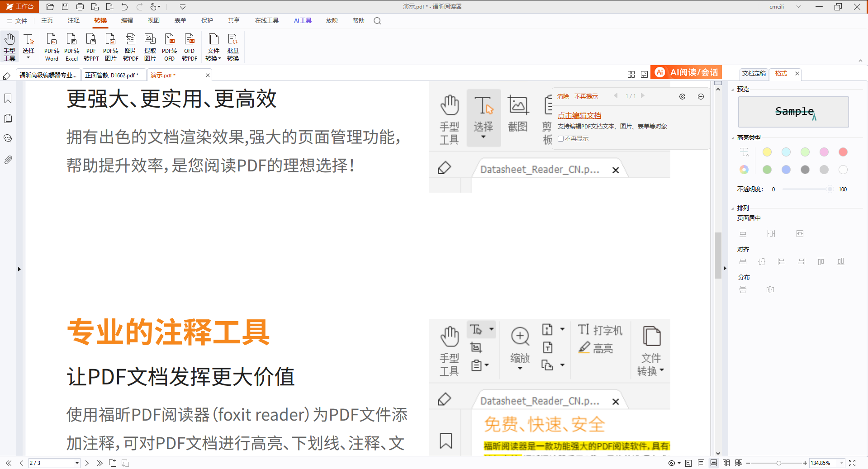This screenshot has width=868, height=469.
Task: Open the bookmarks panel in the left sidebar
Action: [x=8, y=99]
